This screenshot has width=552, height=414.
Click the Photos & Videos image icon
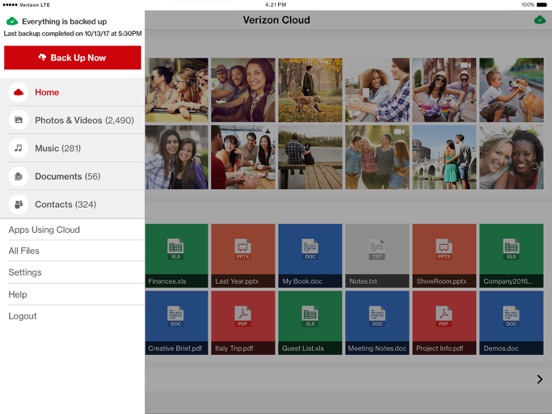click(18, 120)
